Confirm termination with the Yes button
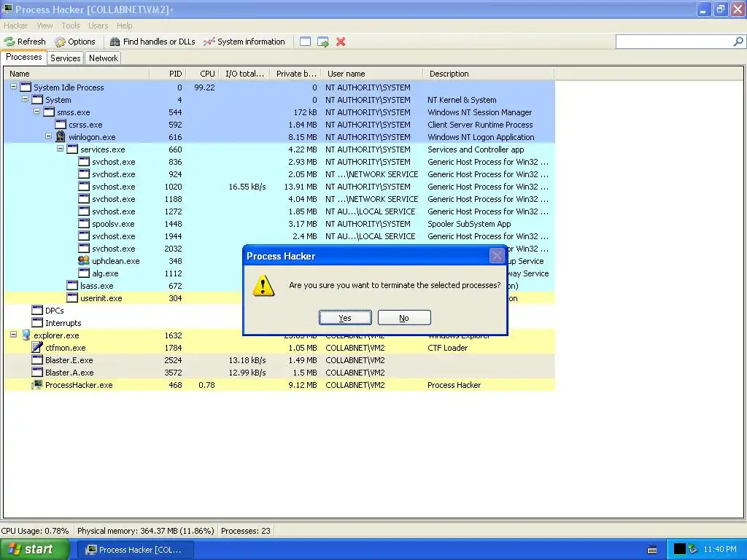747x560 pixels. pos(345,318)
